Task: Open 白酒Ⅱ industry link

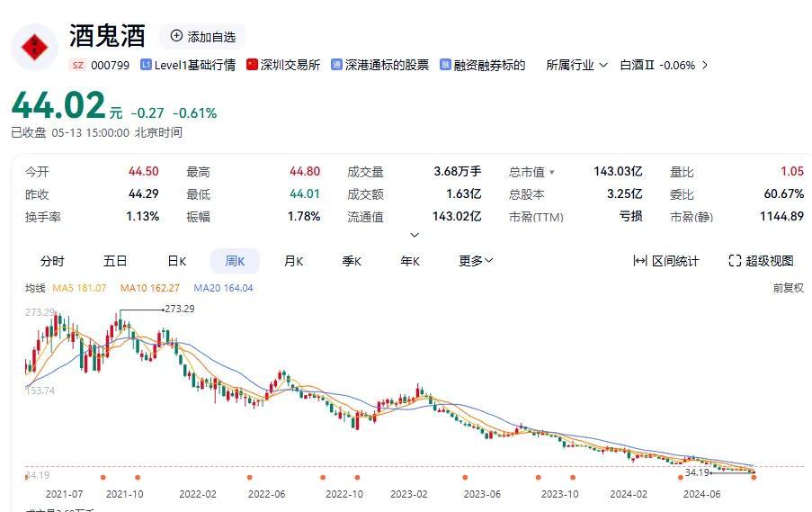Action: (637, 66)
